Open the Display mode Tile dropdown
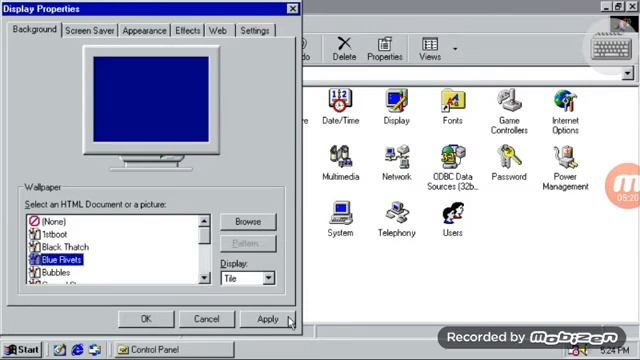 pos(268,278)
